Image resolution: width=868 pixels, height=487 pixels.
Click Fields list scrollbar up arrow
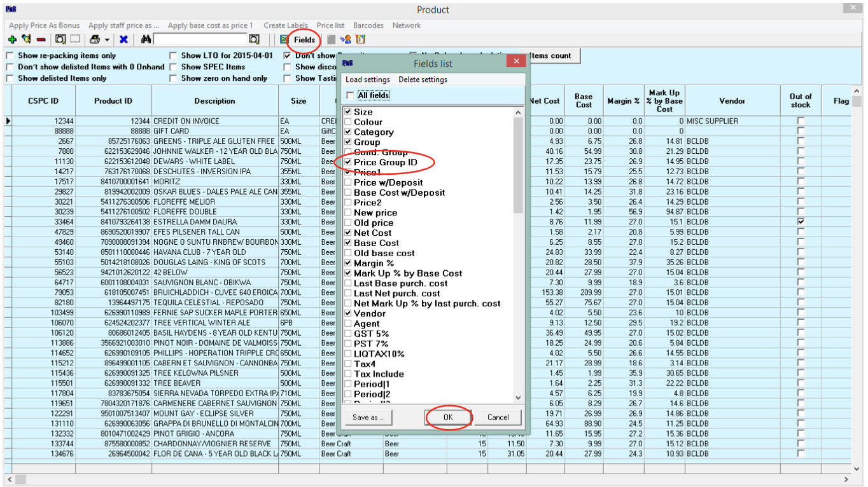518,113
